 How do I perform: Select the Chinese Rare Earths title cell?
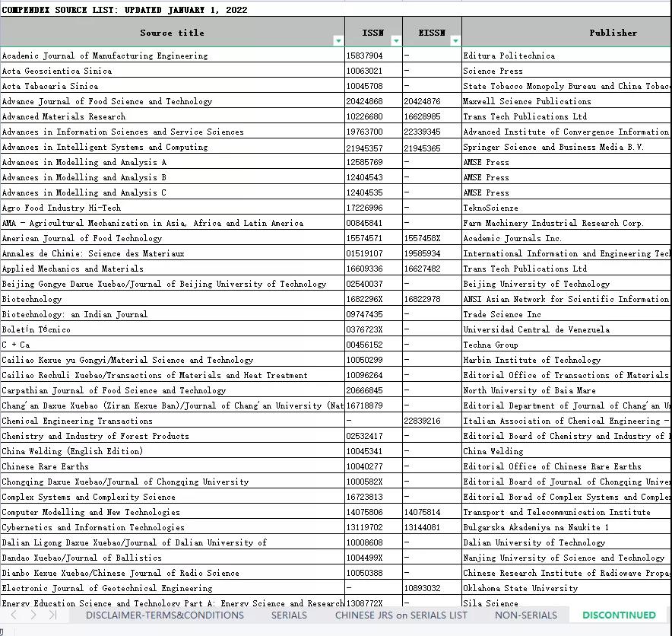pos(173,466)
